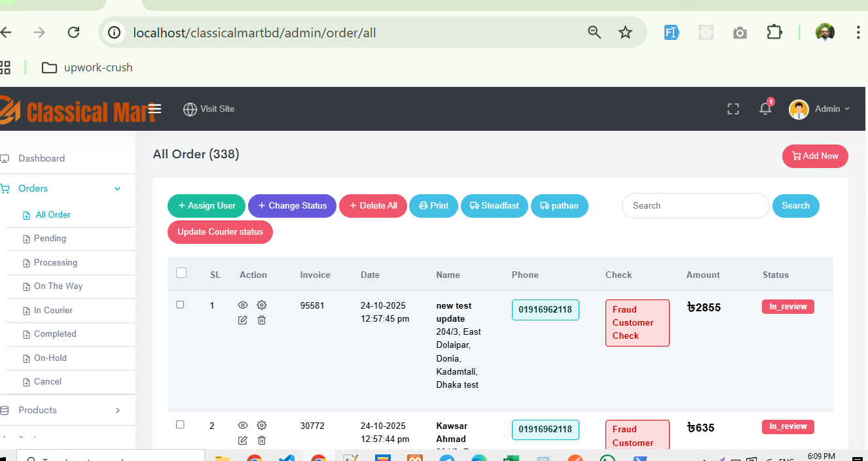Delete order 95581 using trash icon
This screenshot has width=868, height=461.
click(262, 320)
